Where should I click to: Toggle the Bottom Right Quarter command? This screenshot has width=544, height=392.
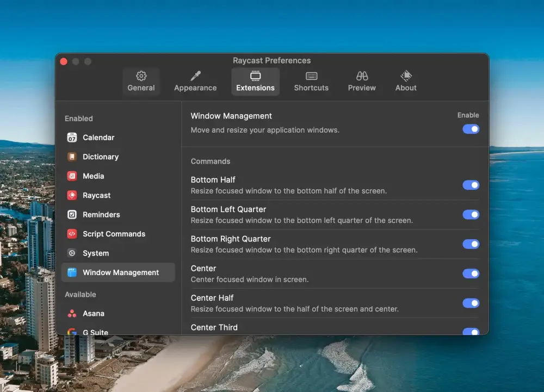[x=471, y=244]
